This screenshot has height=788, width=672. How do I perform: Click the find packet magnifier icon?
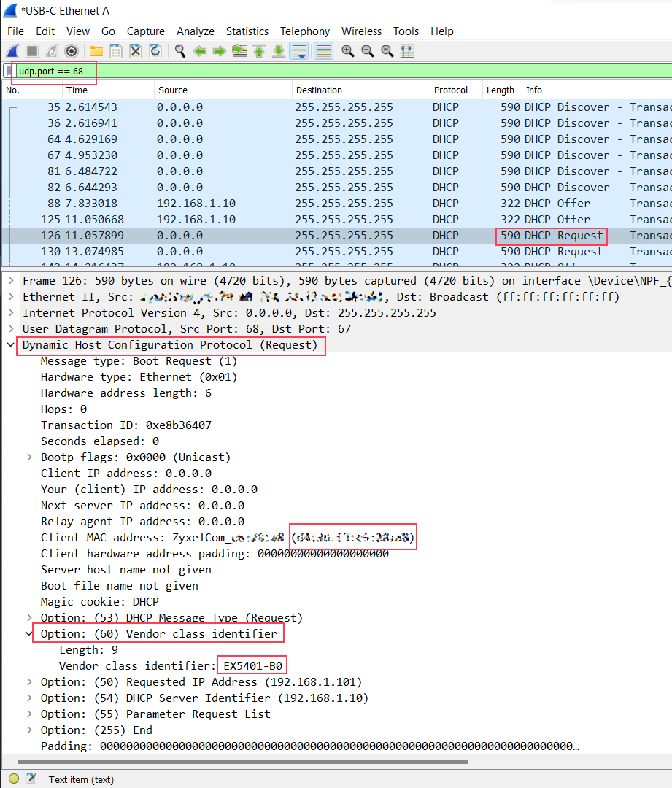pyautogui.click(x=180, y=51)
